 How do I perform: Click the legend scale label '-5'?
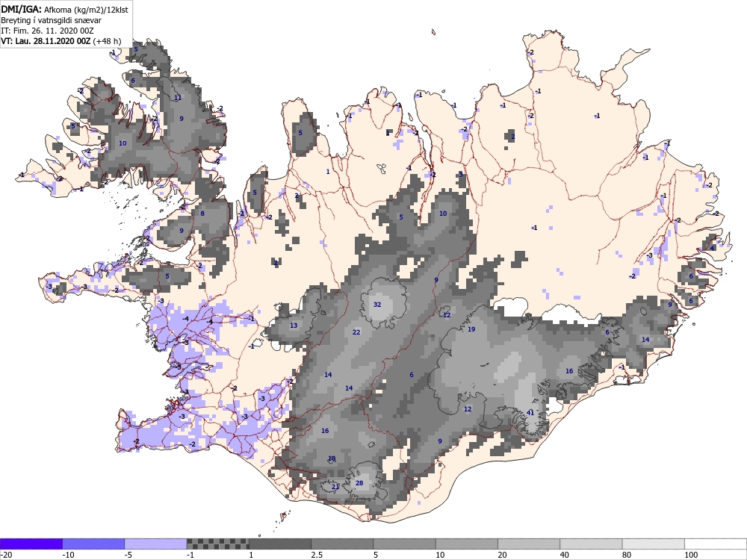tap(128, 555)
